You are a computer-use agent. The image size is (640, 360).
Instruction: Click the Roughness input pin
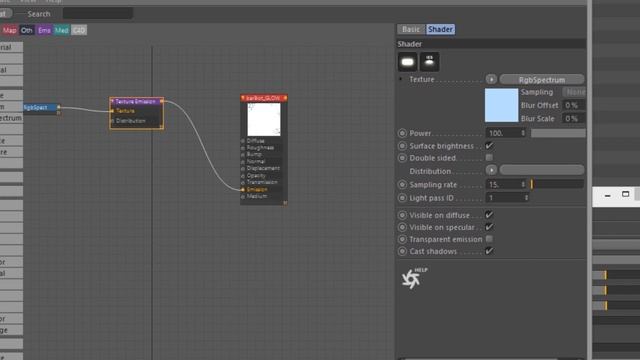243,148
